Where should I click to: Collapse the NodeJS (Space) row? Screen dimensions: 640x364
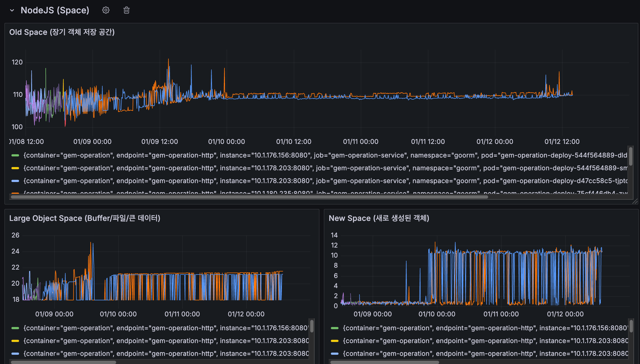[12, 10]
